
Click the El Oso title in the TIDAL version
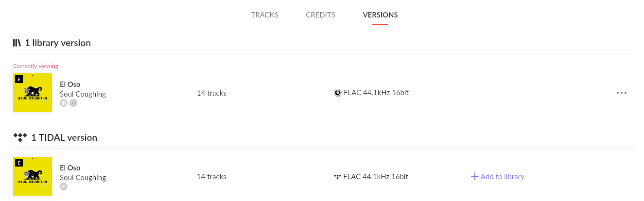point(70,167)
